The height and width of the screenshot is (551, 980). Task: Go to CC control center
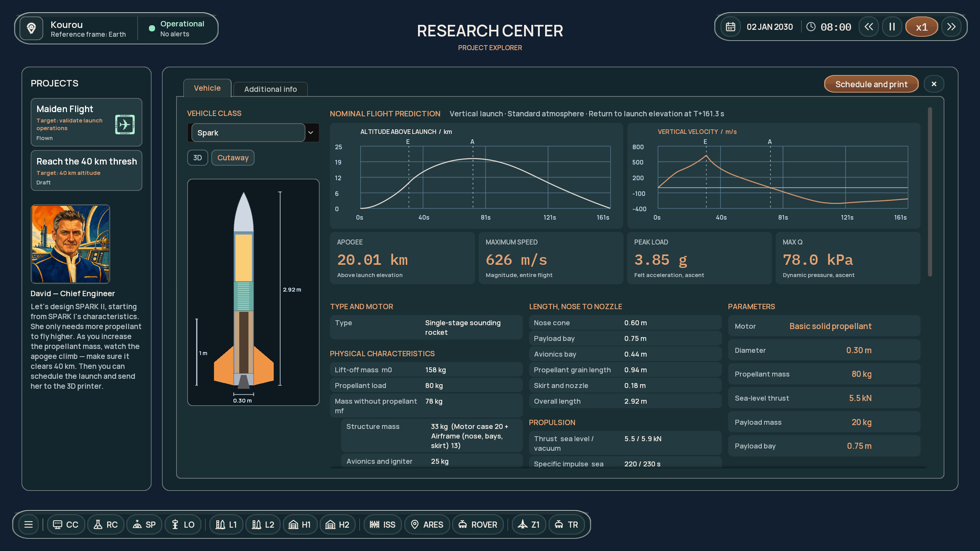coord(66,524)
